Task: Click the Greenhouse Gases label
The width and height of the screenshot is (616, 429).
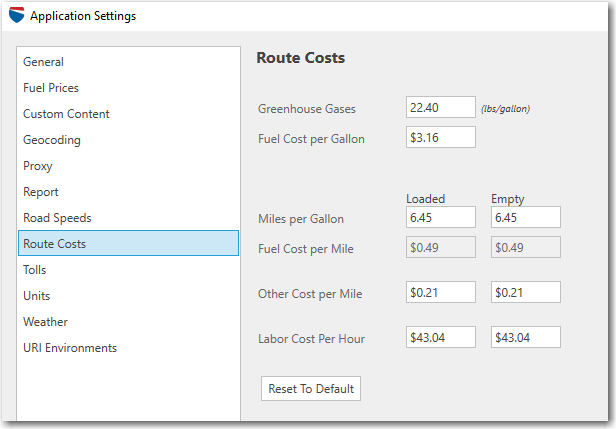Action: click(306, 108)
